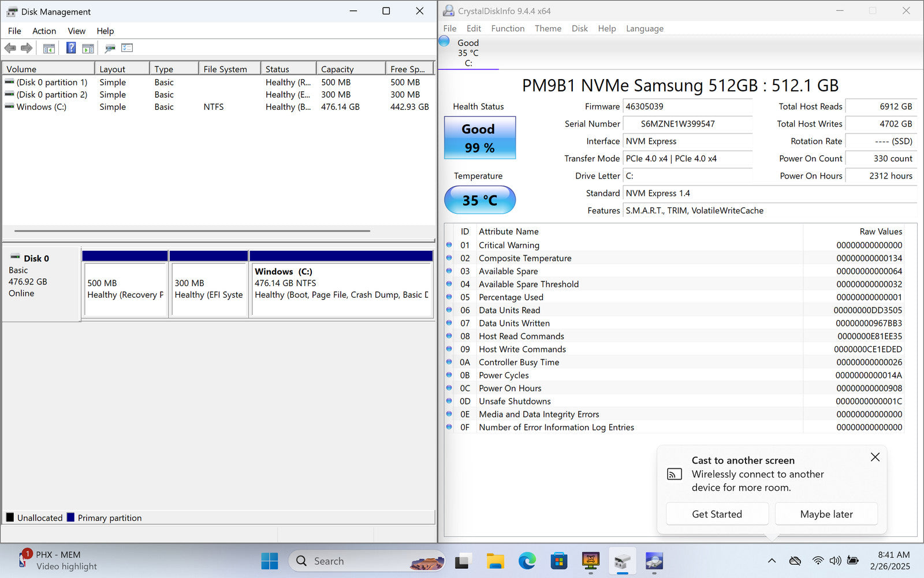Click the Forward arrow in Disk Management toolbar
The height and width of the screenshot is (578, 924).
(27, 48)
